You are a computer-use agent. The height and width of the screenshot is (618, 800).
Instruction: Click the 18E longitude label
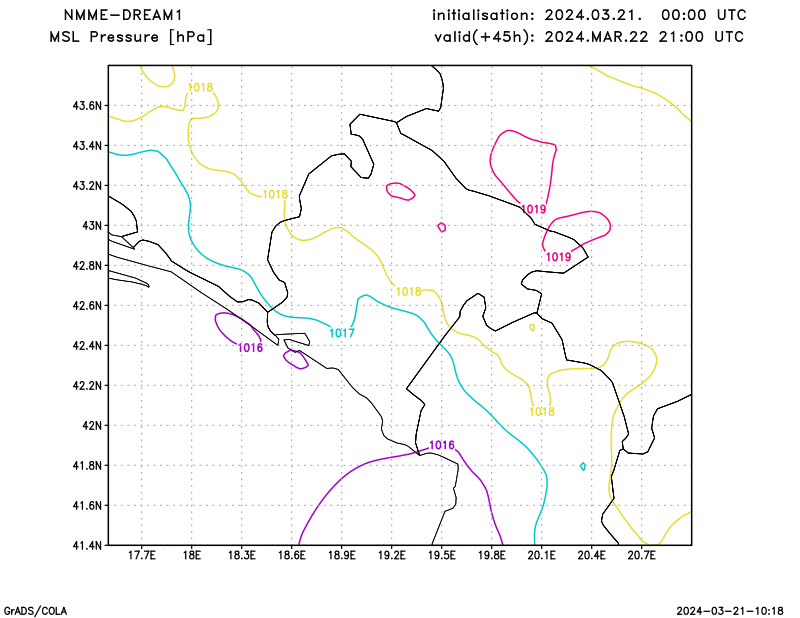click(192, 555)
